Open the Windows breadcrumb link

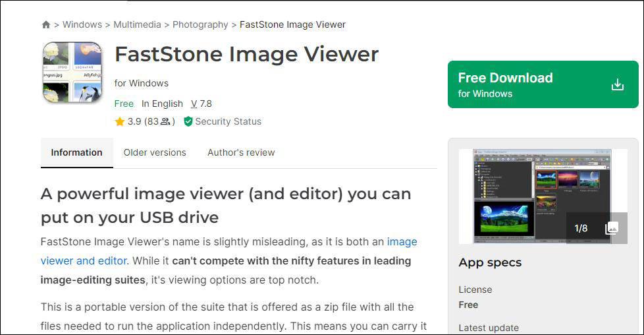(82, 24)
